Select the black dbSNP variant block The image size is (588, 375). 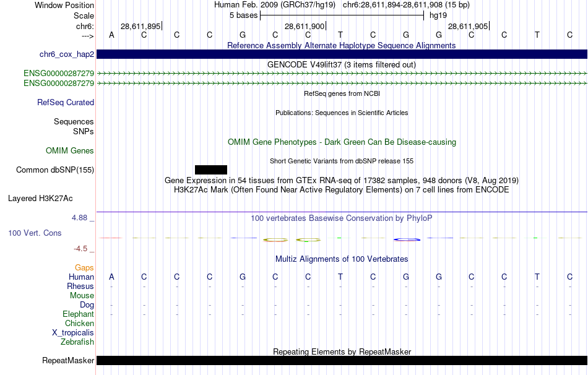click(x=210, y=170)
